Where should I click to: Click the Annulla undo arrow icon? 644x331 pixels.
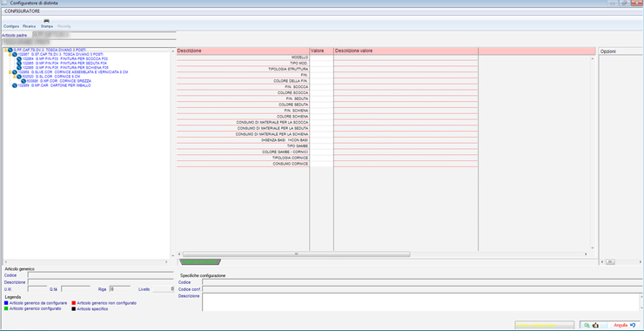tap(632, 325)
